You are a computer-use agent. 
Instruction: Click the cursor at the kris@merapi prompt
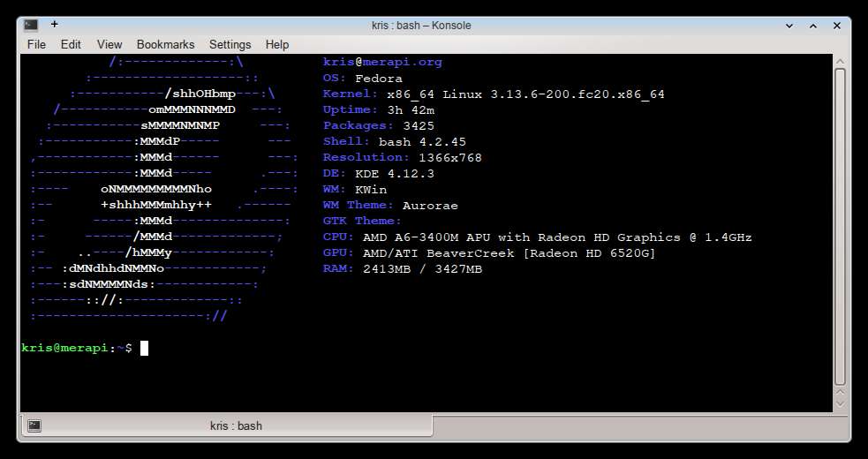(x=144, y=349)
